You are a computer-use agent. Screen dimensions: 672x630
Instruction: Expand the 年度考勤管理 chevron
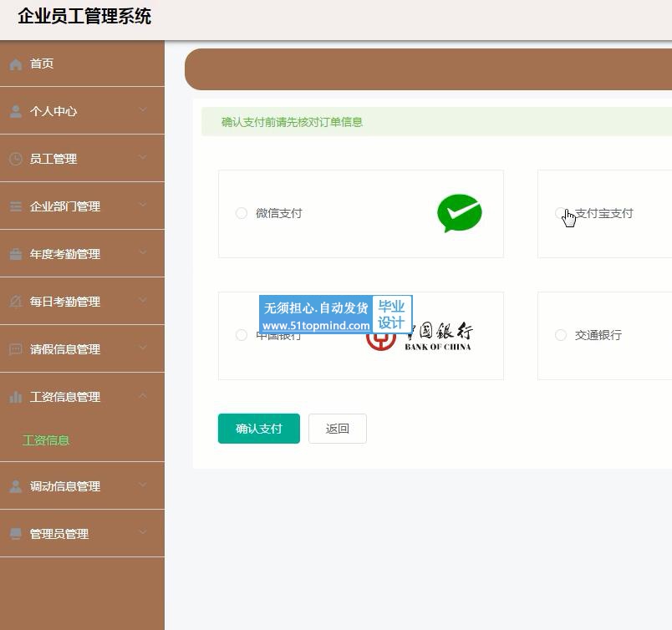[143, 253]
